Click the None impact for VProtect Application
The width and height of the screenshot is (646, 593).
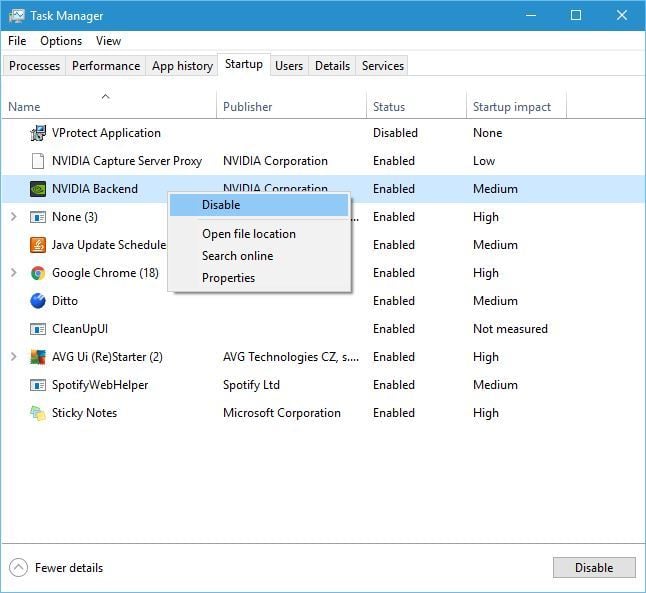(x=487, y=133)
